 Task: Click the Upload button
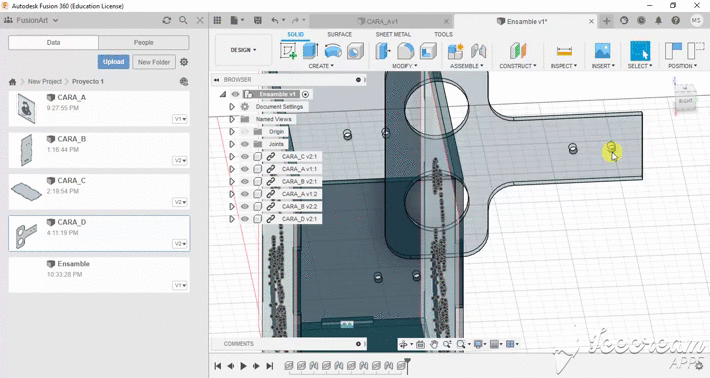(113, 62)
